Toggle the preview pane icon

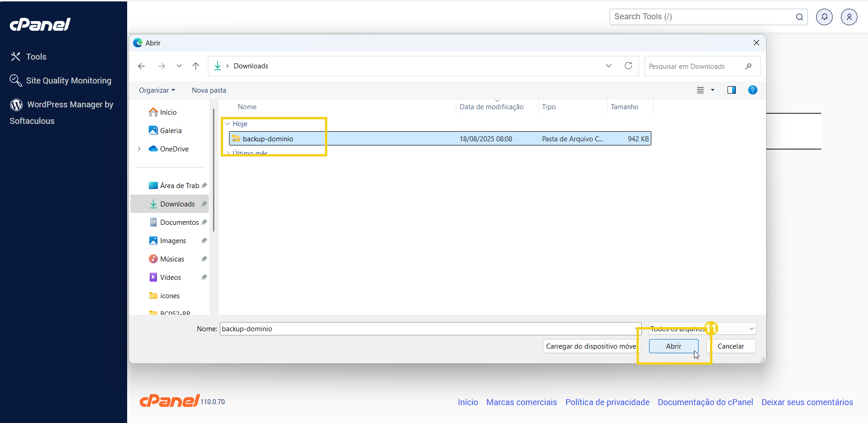click(x=732, y=90)
